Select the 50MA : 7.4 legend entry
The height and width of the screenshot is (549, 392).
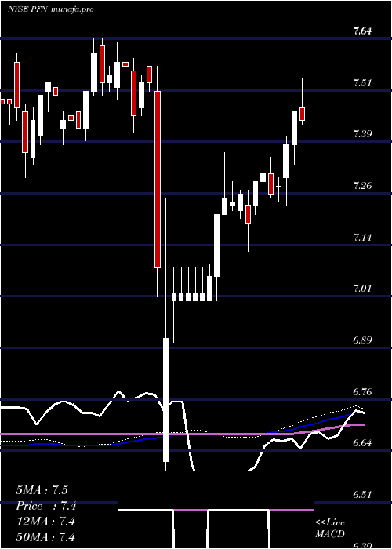45,536
